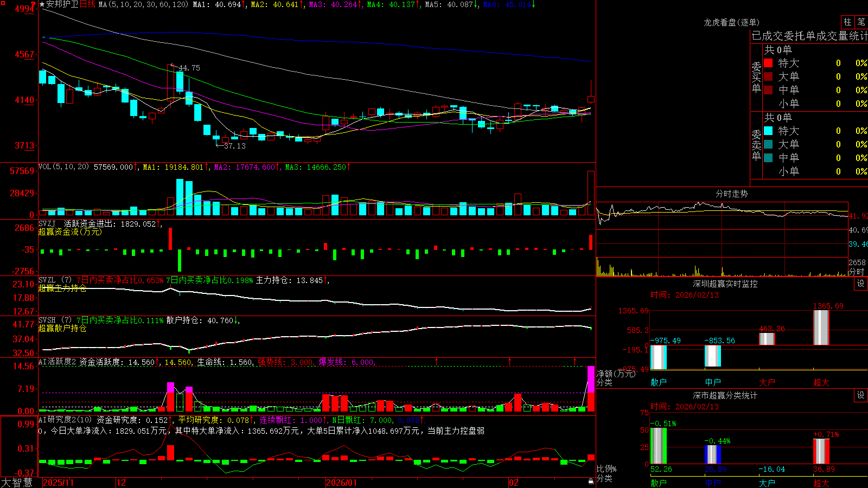Click the lock icon at chart bottom edge
868x488 pixels.
(x=591, y=481)
